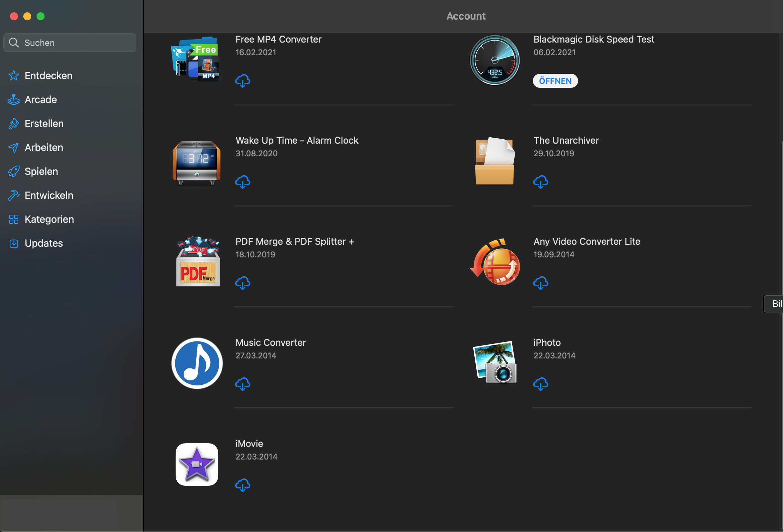Download Free MP4 Converter via cloud icon
Image resolution: width=783 pixels, height=532 pixels.
tap(242, 81)
